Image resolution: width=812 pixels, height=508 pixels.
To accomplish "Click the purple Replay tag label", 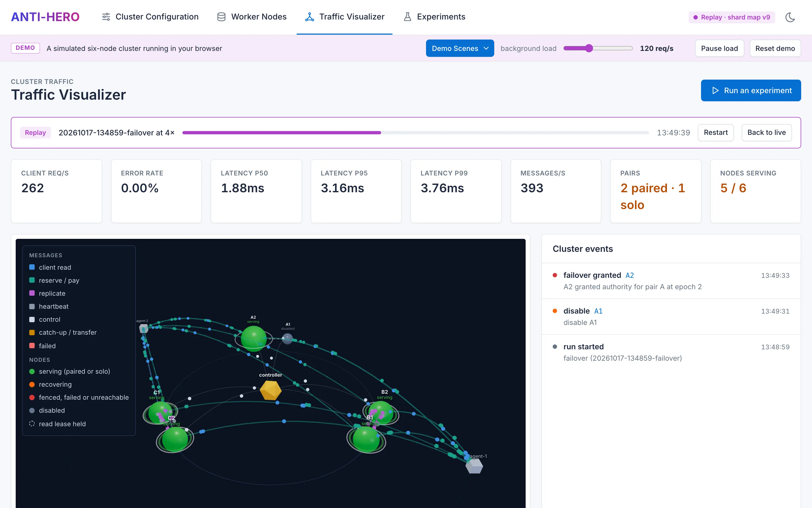I will [x=35, y=133].
